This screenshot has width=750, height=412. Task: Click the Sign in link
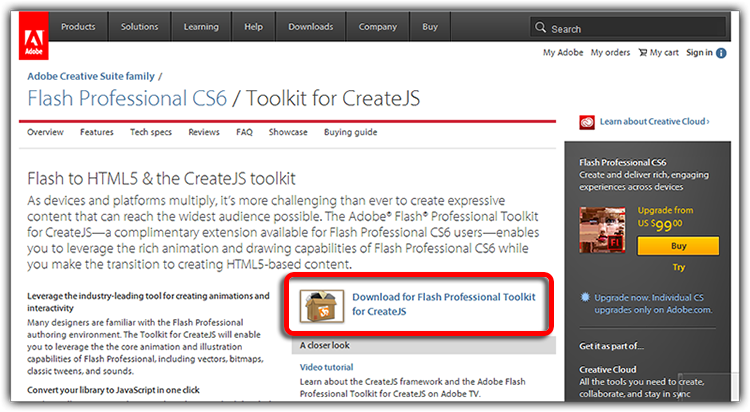tap(699, 53)
